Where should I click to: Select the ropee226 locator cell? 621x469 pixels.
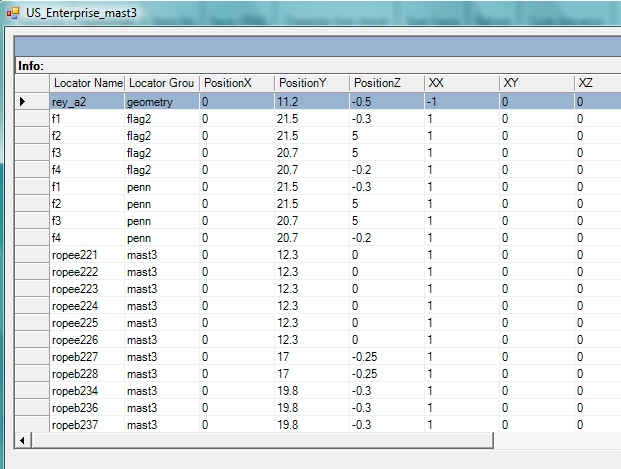pyautogui.click(x=87, y=340)
